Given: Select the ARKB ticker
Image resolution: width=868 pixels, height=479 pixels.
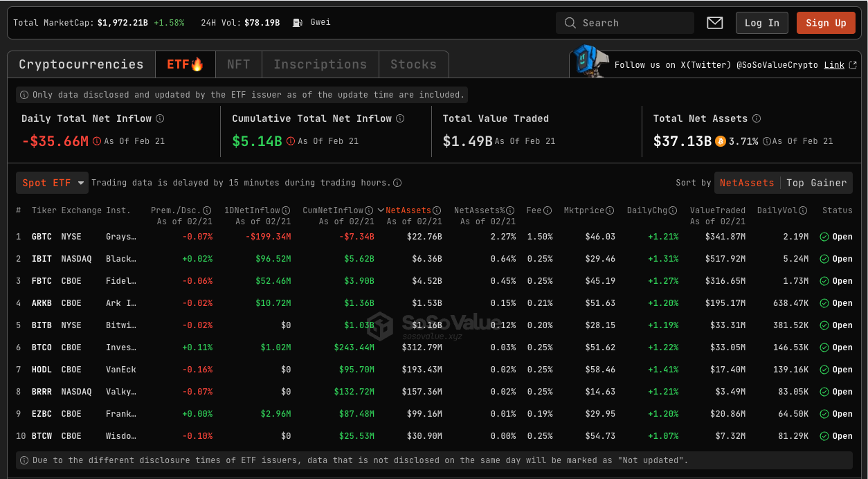Looking at the screenshot, I should tap(42, 303).
